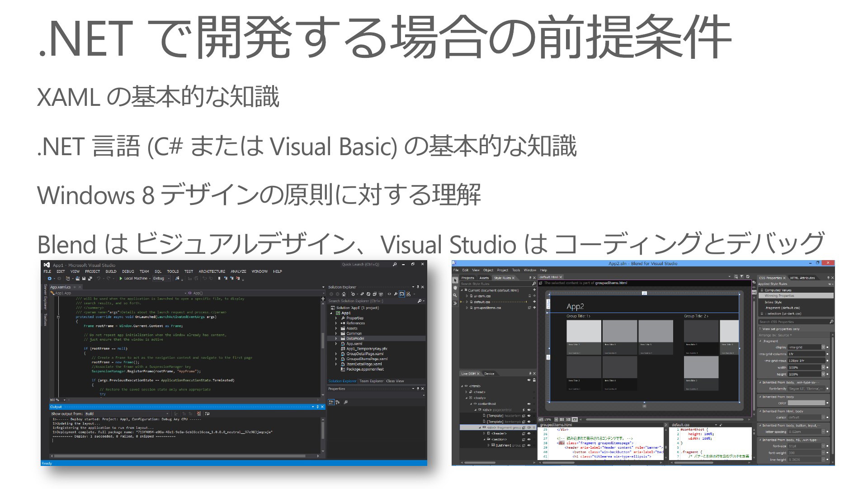
Task: Click Categorized icon in Properties window
Action: coord(331,402)
